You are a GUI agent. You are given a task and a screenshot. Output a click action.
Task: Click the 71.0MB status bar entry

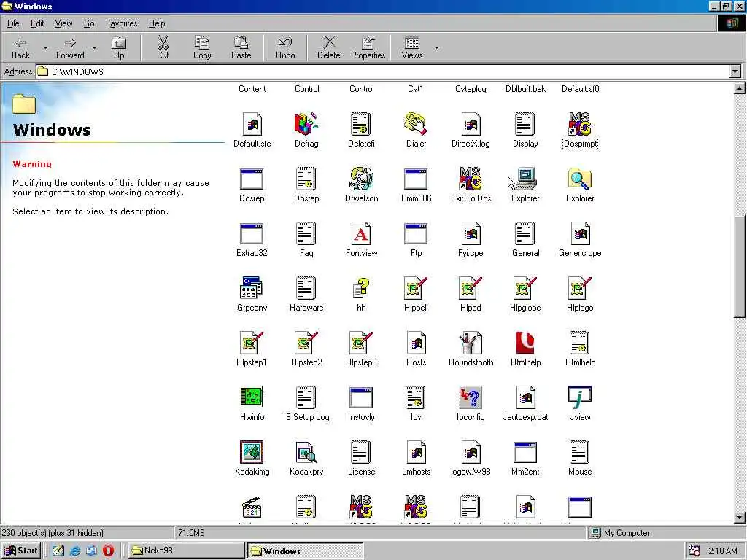click(192, 533)
